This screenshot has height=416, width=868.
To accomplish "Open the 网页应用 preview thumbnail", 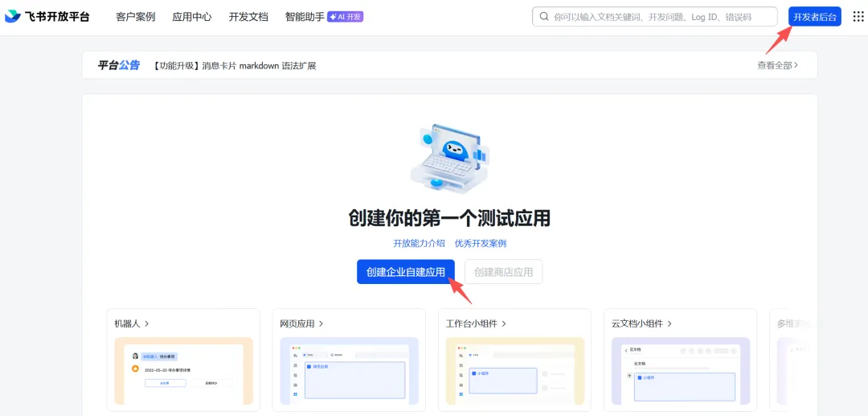I will [350, 371].
